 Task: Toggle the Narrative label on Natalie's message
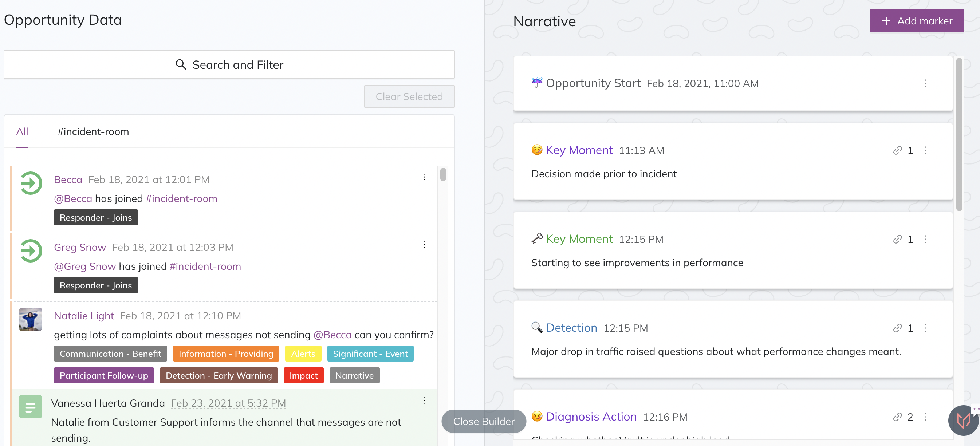pos(354,375)
